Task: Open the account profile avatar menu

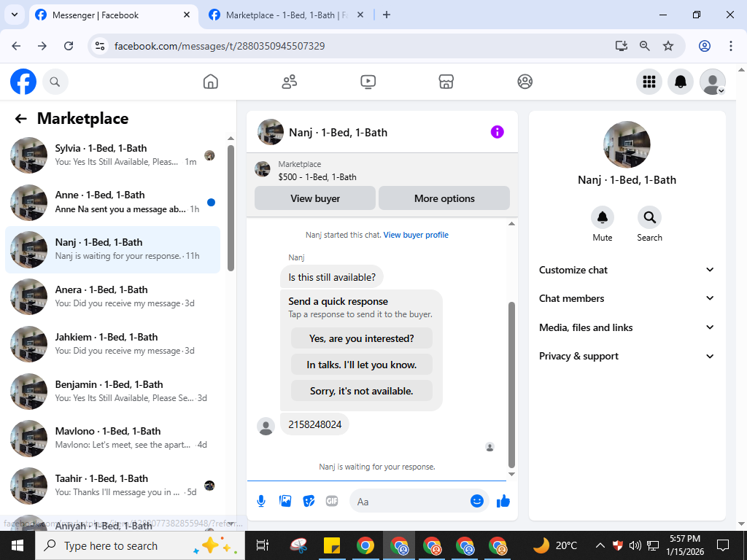Action: coord(712,82)
